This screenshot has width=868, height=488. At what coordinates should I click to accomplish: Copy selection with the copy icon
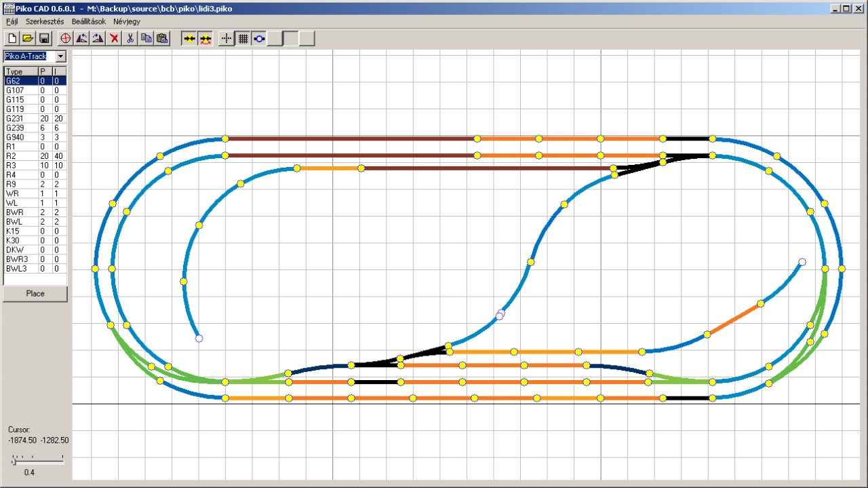coord(146,39)
